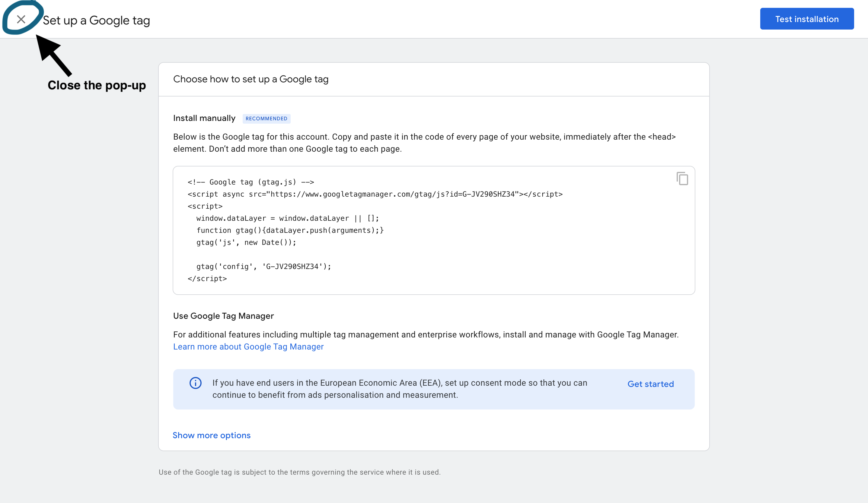Click Get started for consent mode

click(x=650, y=384)
